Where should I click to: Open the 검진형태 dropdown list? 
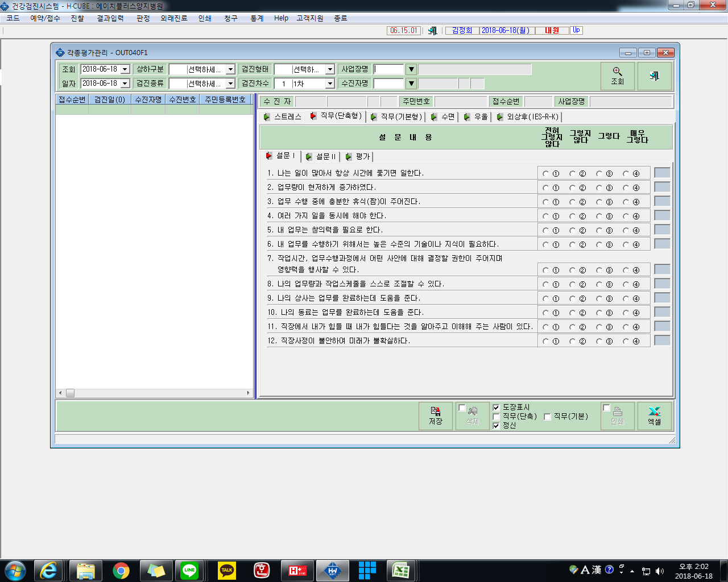tap(330, 69)
